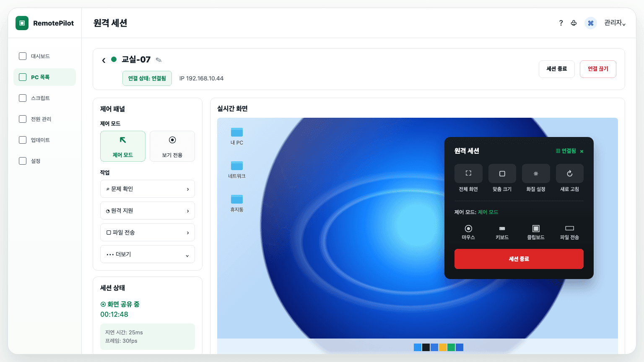
Task: Click the 세션 종료 button in header card
Action: 557,69
